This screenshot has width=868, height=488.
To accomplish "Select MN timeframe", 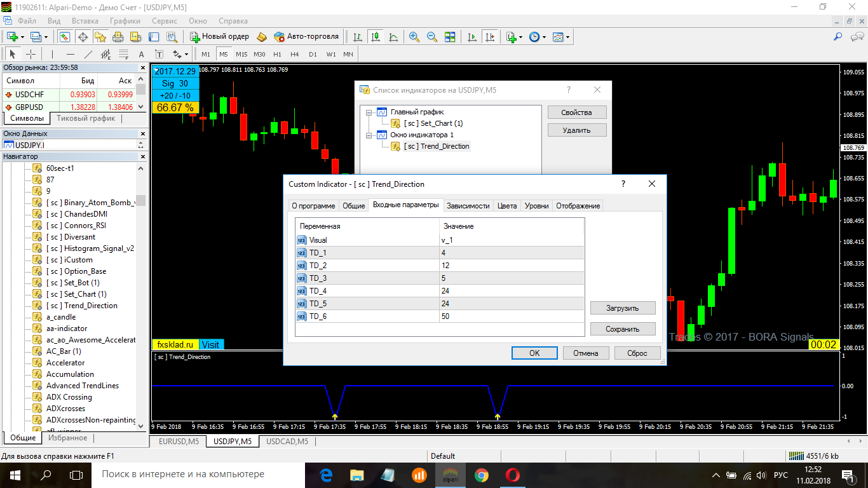I will pyautogui.click(x=348, y=54).
